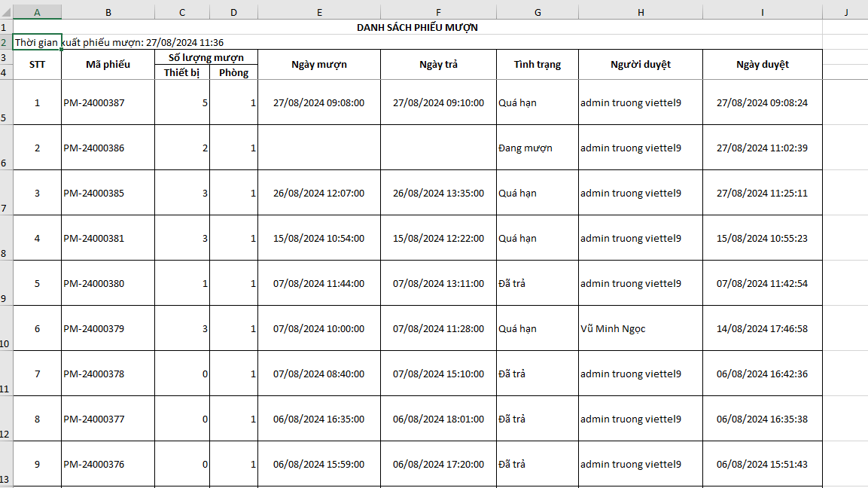Click the title DANH SÁCH PHIẾU MƯỢN

[x=417, y=27]
